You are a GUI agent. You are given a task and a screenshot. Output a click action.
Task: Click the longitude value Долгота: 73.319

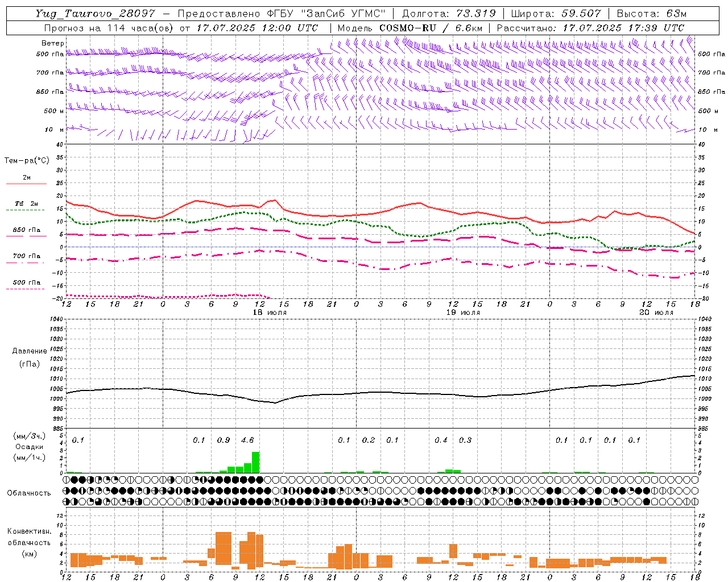tap(449, 14)
